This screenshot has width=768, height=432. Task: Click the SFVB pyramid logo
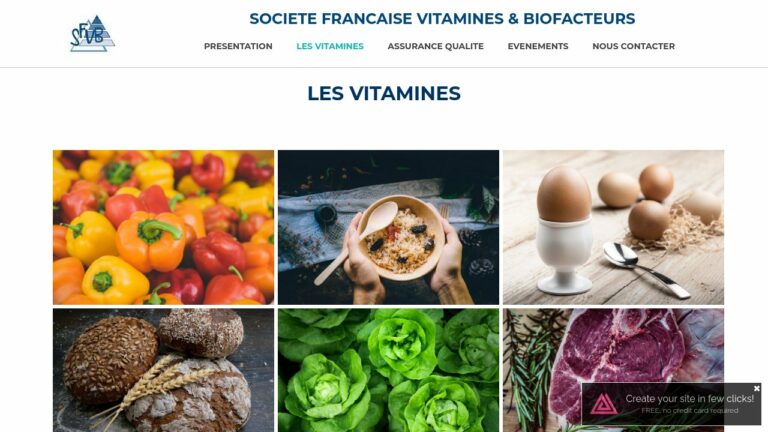(93, 33)
